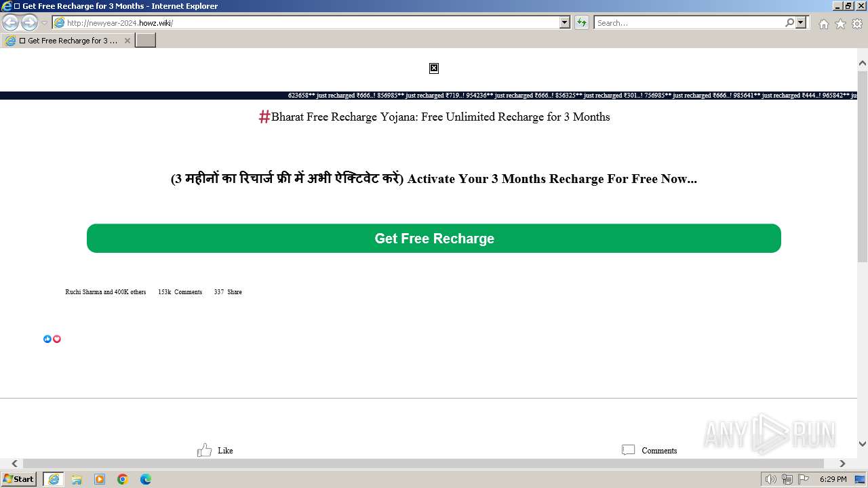This screenshot has width=868, height=488.
Task: Open the Home icon
Action: point(823,24)
